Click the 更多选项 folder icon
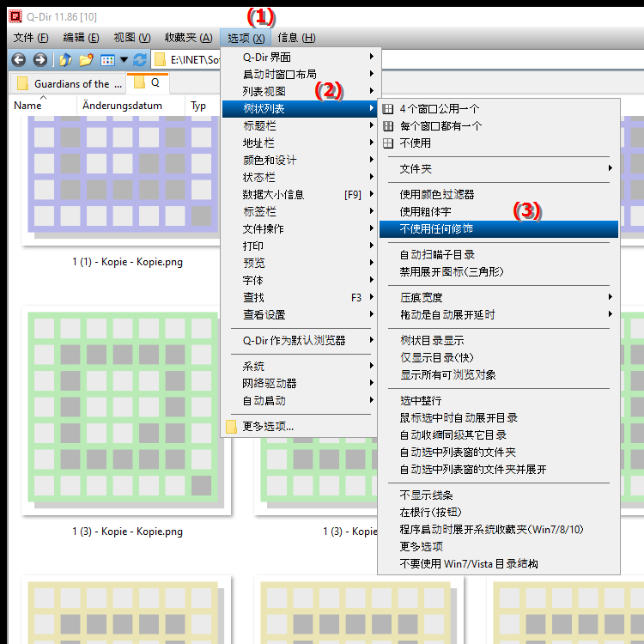 231,427
